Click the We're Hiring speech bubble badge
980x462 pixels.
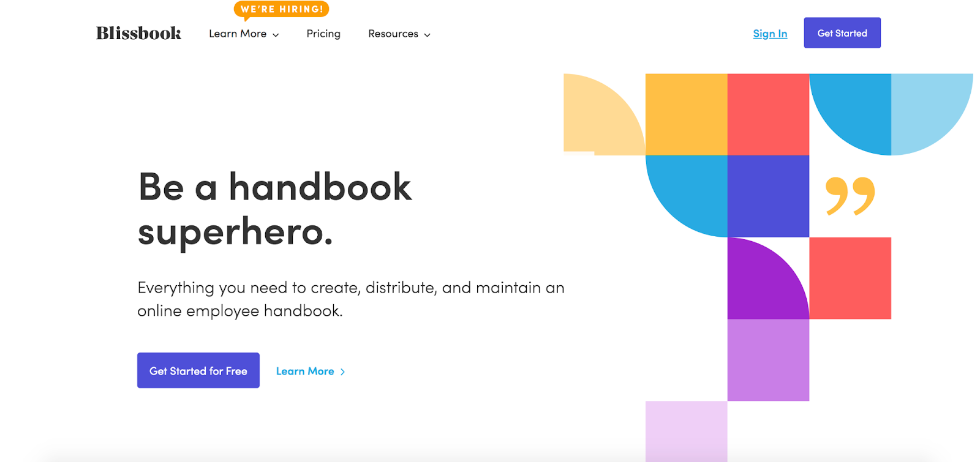[x=281, y=9]
